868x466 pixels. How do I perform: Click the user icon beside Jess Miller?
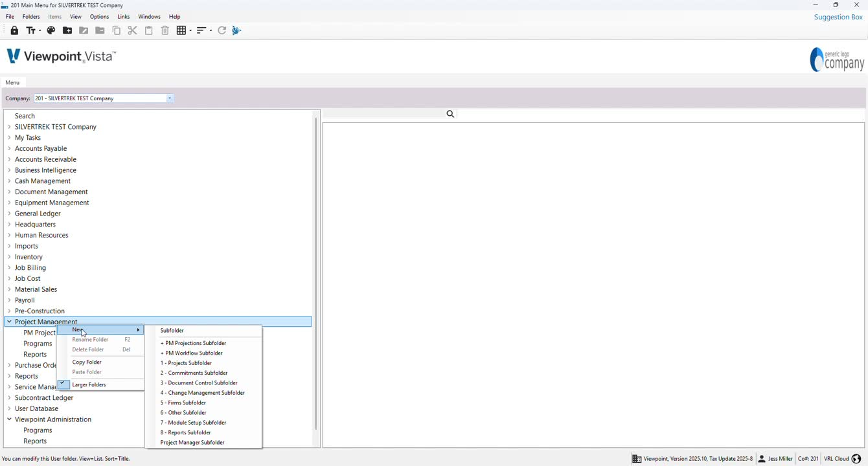pyautogui.click(x=762, y=459)
